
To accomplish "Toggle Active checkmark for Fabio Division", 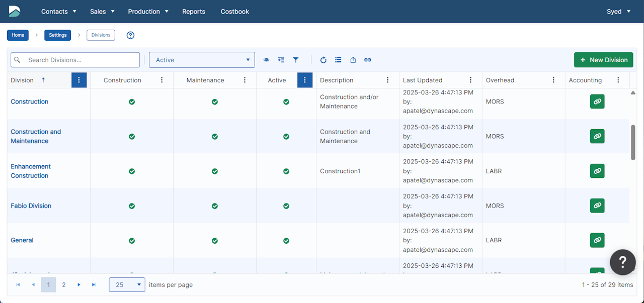I will tap(286, 206).
